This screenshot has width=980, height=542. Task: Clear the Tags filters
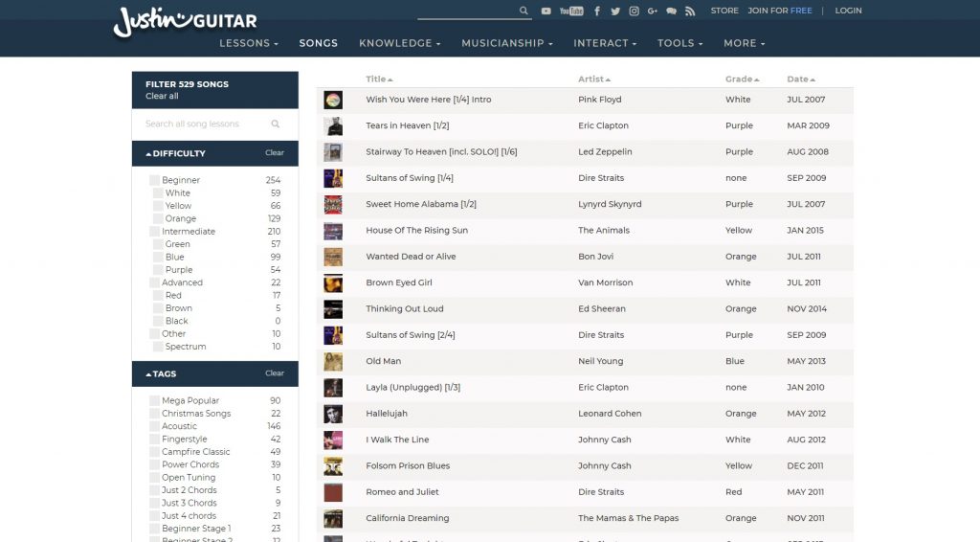275,373
